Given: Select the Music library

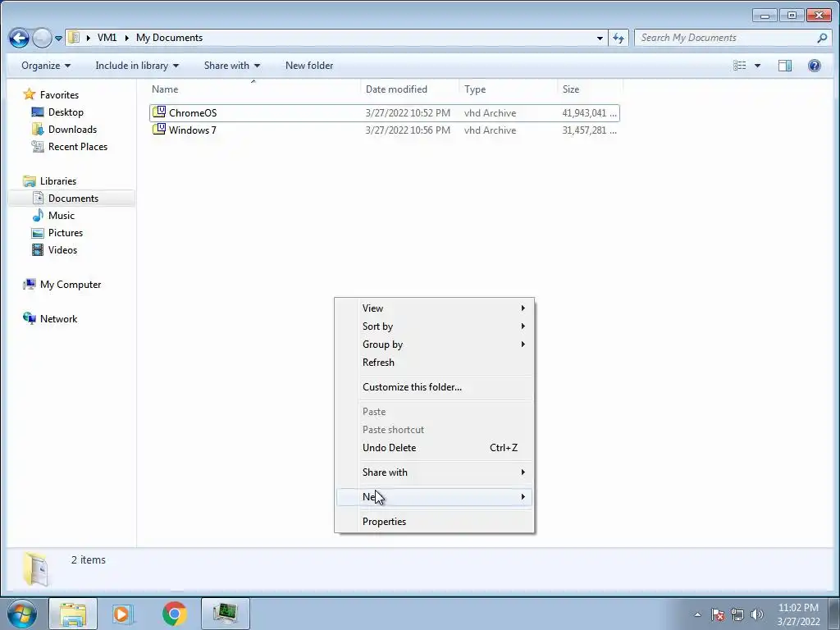Looking at the screenshot, I should [61, 216].
